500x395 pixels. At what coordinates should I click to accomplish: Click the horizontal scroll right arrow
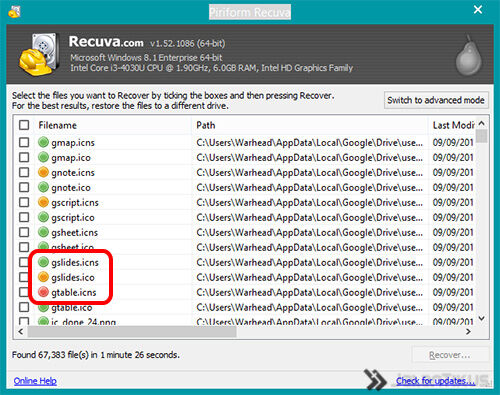(x=468, y=332)
